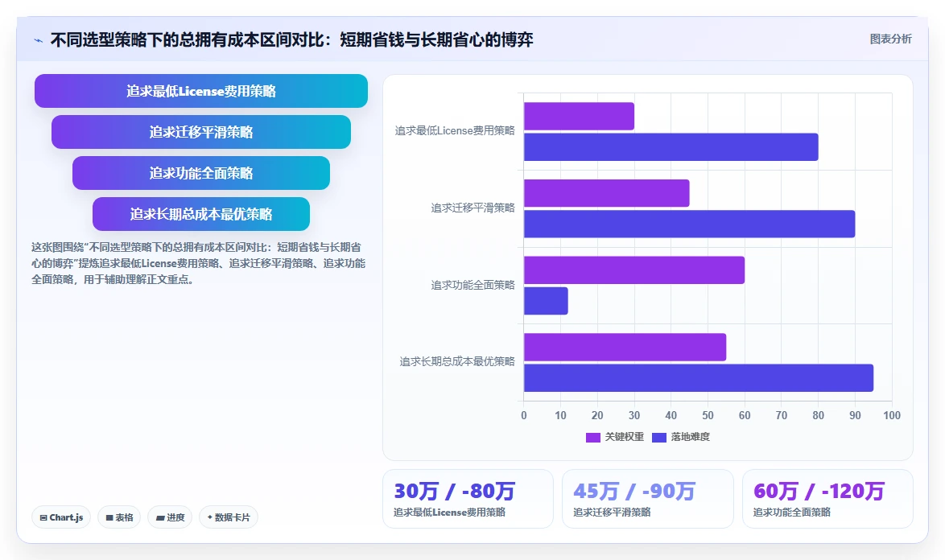This screenshot has width=945, height=560.
Task: Click the 关键权重 legend label text
Action: [625, 437]
